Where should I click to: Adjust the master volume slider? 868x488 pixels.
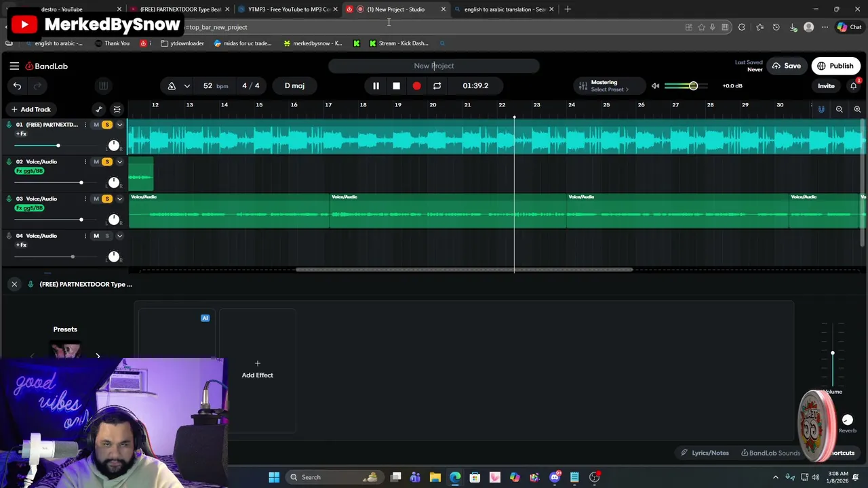click(x=686, y=86)
